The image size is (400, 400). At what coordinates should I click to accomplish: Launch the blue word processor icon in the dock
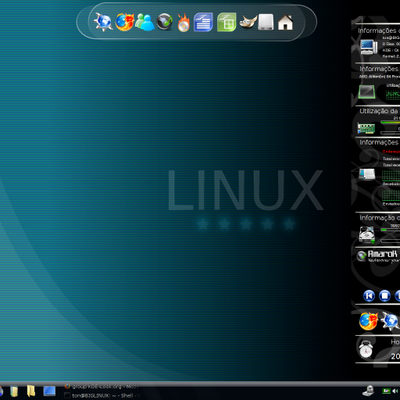click(x=203, y=22)
